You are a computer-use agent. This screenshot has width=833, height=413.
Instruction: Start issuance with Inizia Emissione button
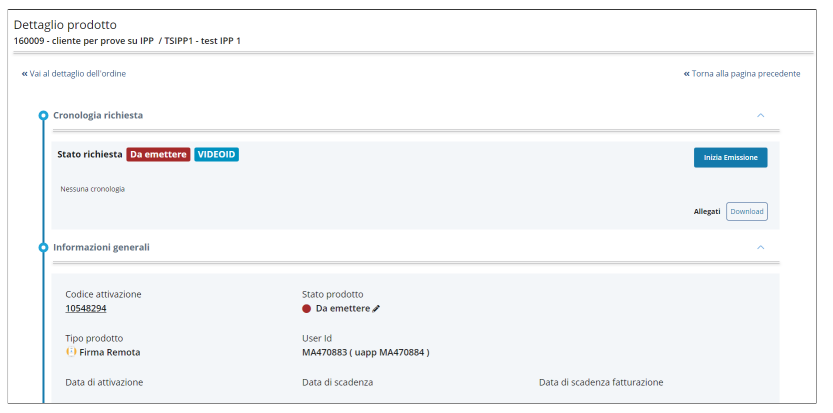click(x=730, y=158)
